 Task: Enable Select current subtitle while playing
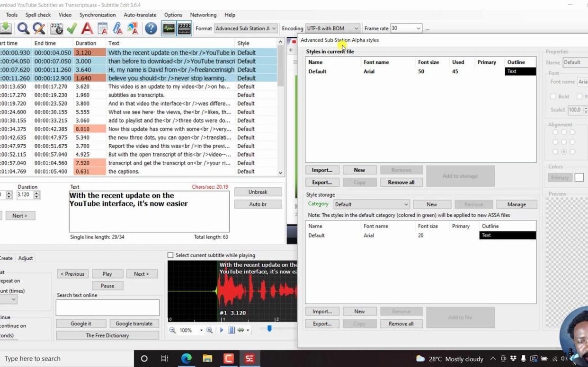tap(170, 255)
